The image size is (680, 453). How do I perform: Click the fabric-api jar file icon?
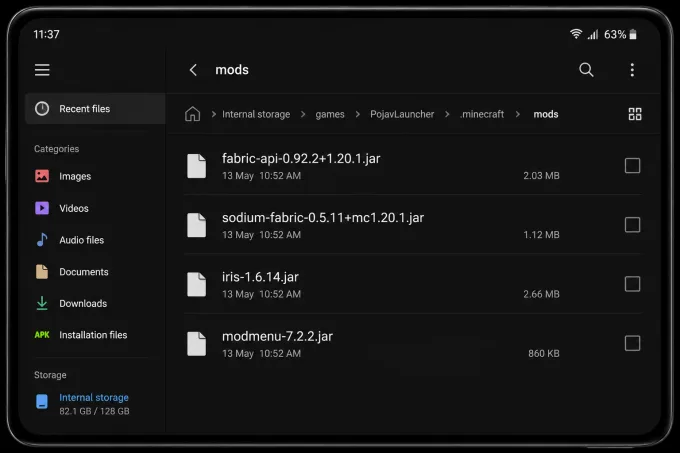click(x=196, y=166)
